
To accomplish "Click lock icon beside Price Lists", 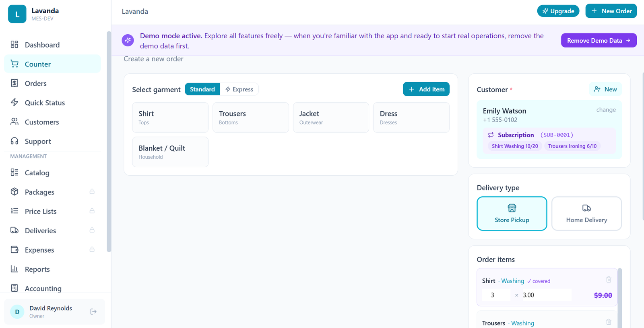I will click(x=92, y=211).
